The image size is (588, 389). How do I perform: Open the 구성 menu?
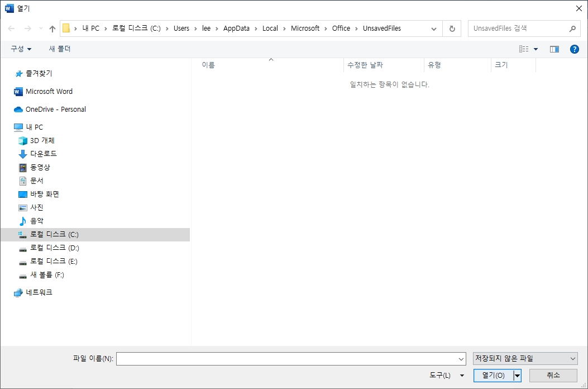(x=21, y=49)
